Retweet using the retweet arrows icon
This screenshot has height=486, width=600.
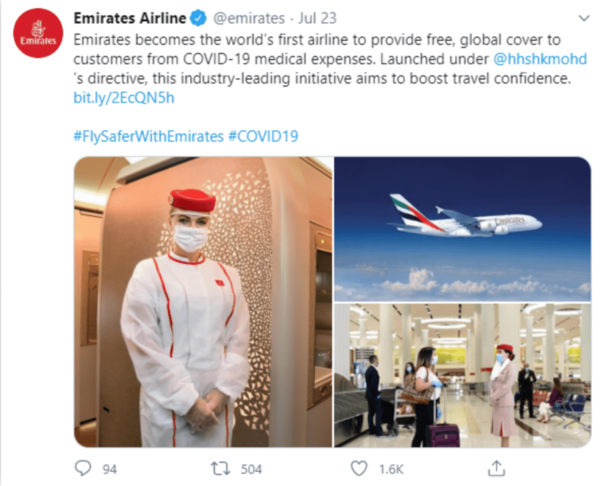point(221,468)
